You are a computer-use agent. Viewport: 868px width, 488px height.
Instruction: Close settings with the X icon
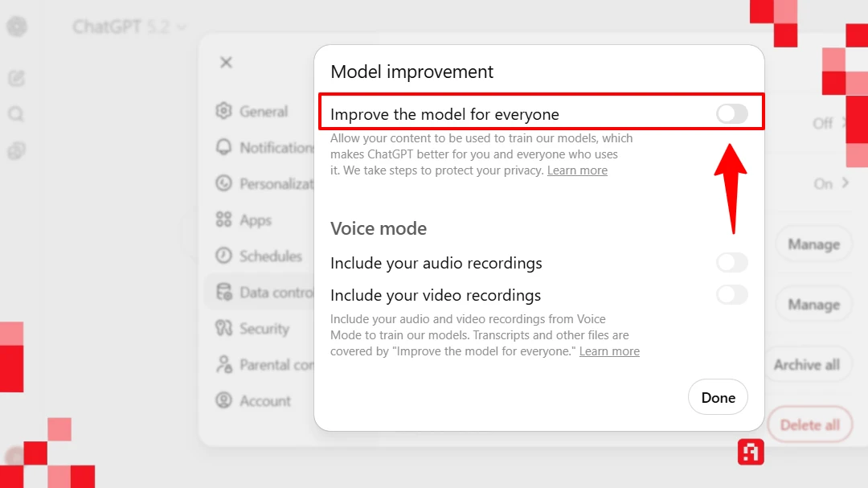click(226, 62)
